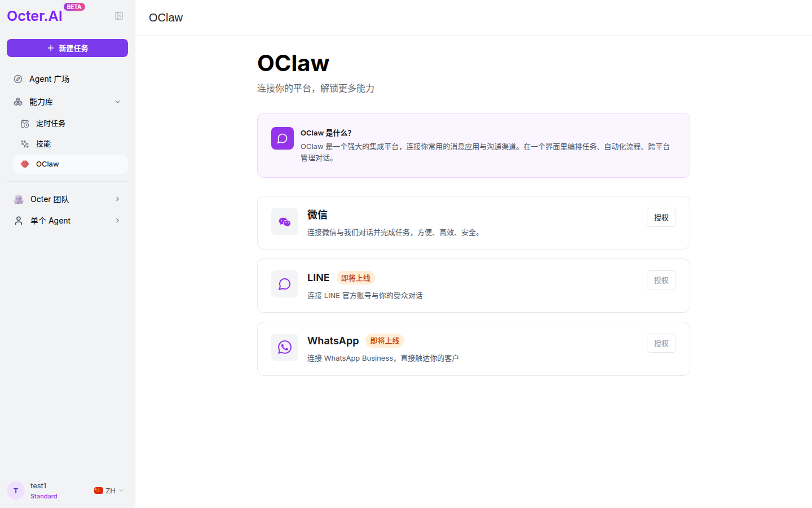This screenshot has height=508, width=812.
Task: Click the large OClaw page heading
Action: pos(293,63)
